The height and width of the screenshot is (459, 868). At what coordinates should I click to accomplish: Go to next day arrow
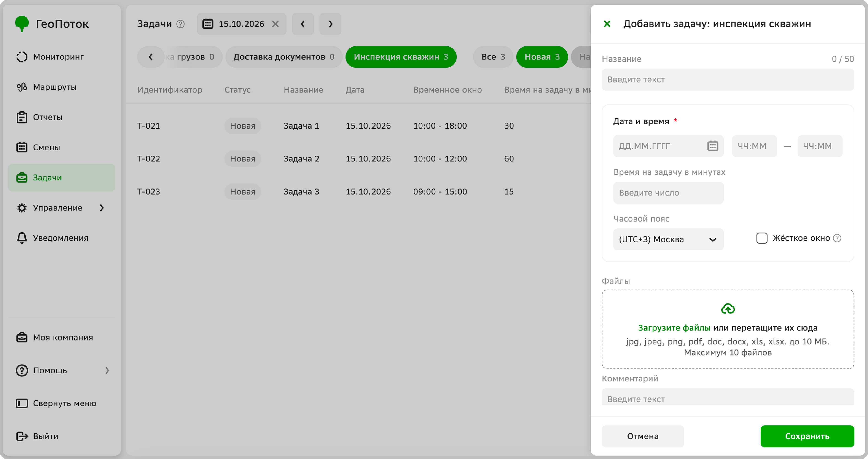(x=330, y=24)
